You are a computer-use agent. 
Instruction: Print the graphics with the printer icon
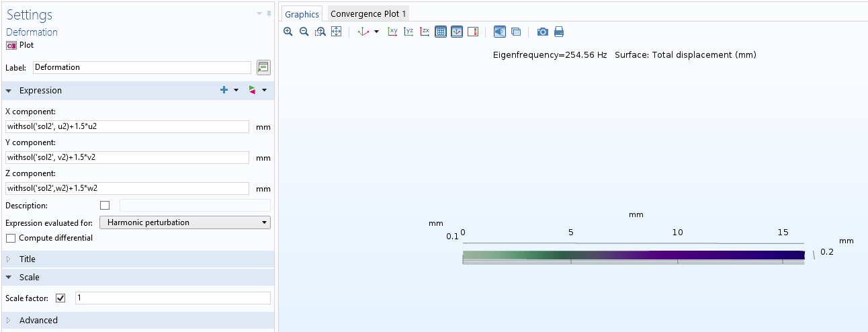(559, 32)
